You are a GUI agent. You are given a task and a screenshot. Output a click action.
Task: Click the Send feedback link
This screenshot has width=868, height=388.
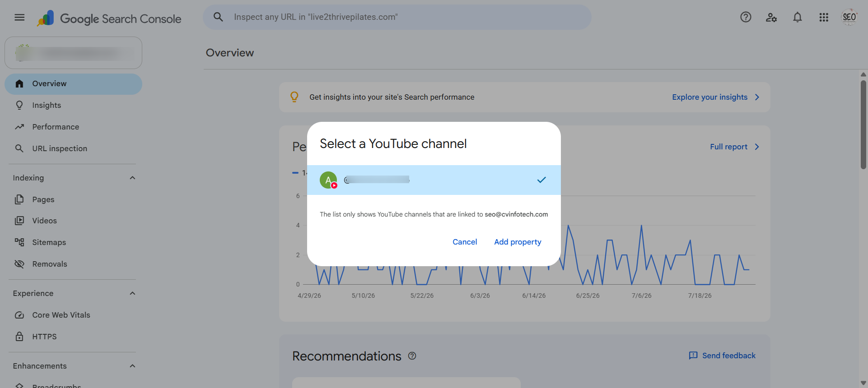pos(728,356)
